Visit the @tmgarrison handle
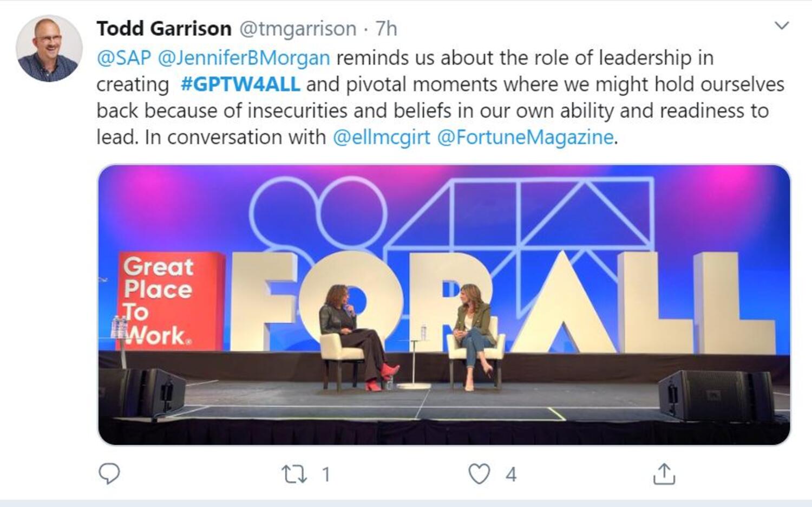 tap(297, 29)
